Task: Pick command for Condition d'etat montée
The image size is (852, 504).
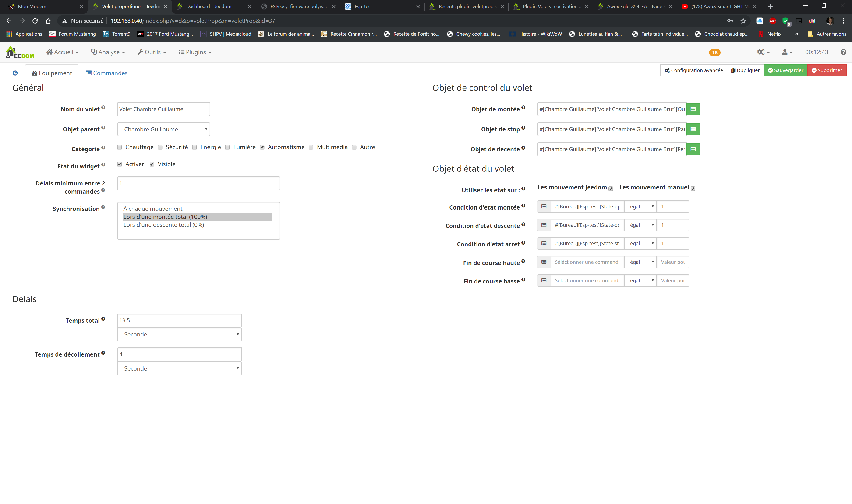Action: (x=544, y=206)
